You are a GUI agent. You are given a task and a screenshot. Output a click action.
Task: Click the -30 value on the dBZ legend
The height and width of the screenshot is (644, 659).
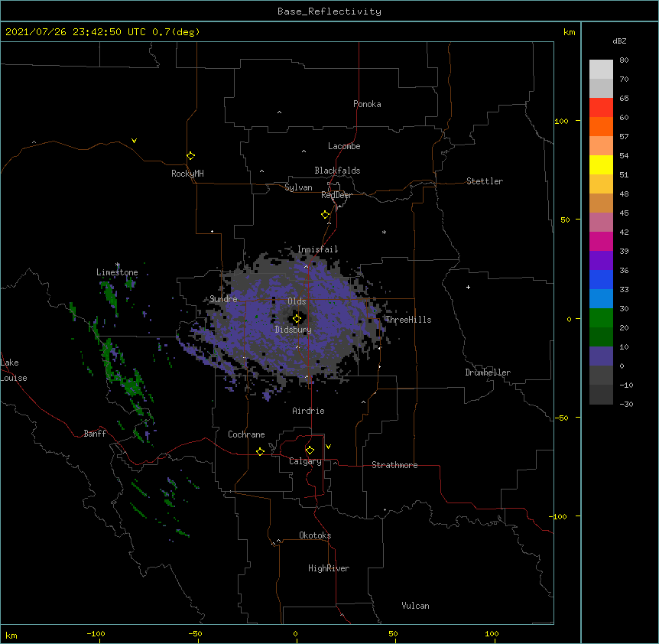click(626, 405)
